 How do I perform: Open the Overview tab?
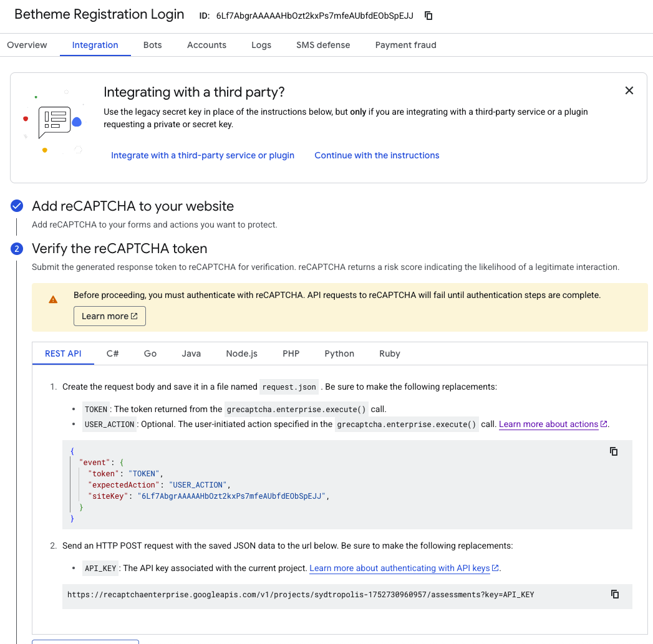tap(27, 45)
